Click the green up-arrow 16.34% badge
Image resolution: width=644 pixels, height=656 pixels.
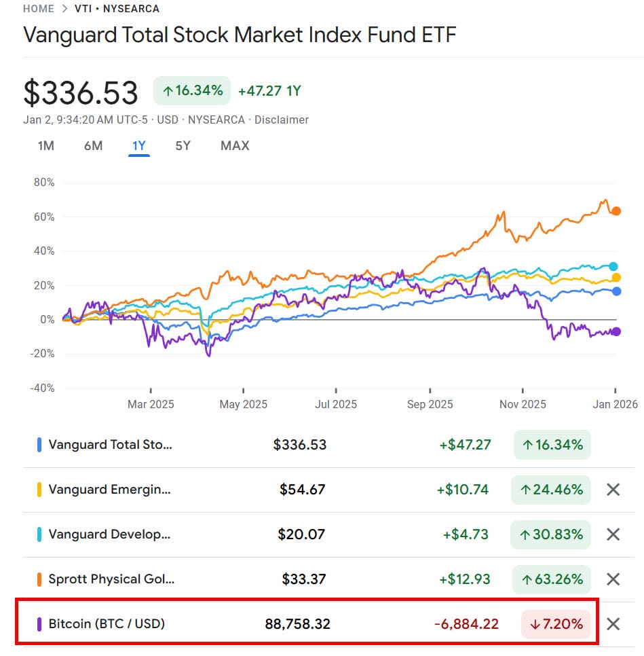pyautogui.click(x=191, y=90)
